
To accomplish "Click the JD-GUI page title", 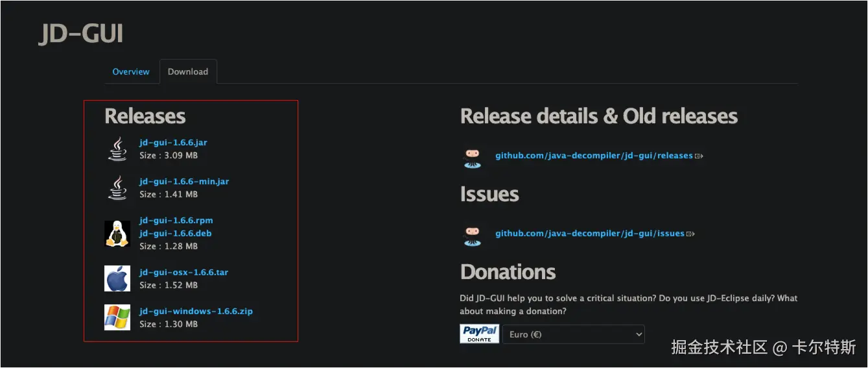I will tap(81, 34).
